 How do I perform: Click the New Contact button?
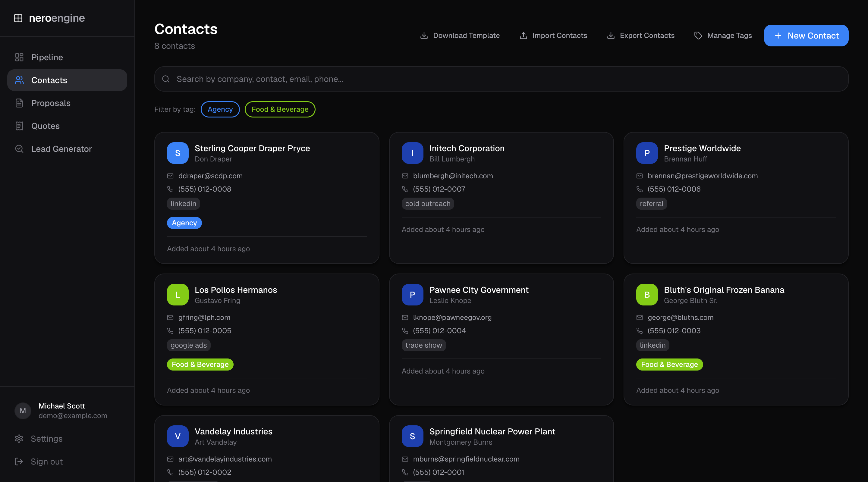pyautogui.click(x=806, y=35)
